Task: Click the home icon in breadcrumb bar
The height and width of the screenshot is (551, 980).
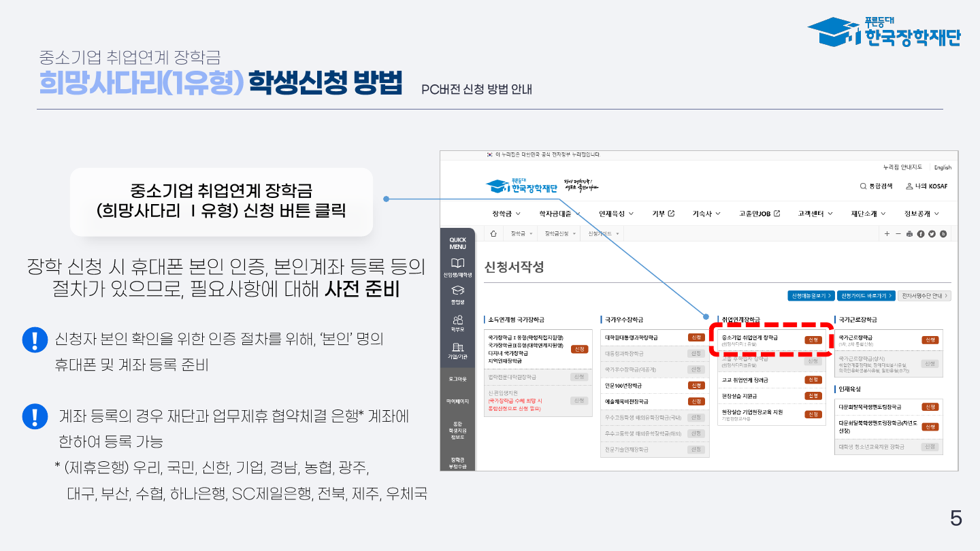Action: [493, 234]
